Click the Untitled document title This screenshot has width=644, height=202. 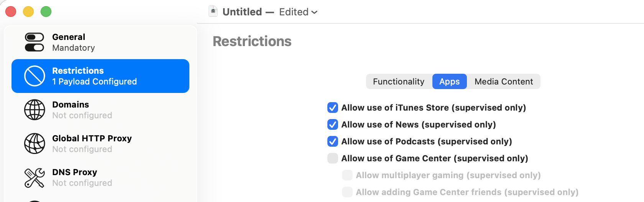pyautogui.click(x=242, y=12)
